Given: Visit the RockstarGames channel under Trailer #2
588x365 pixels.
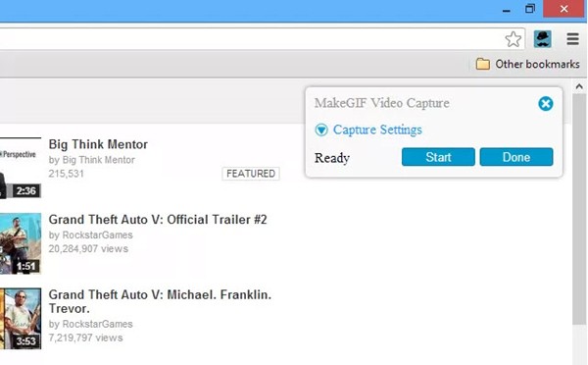Looking at the screenshot, I should click(x=97, y=235).
